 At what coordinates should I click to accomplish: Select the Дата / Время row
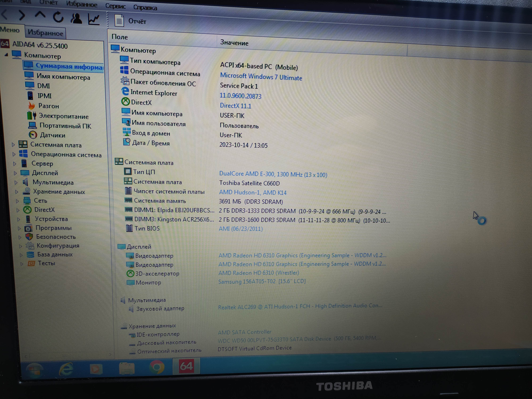(195, 144)
